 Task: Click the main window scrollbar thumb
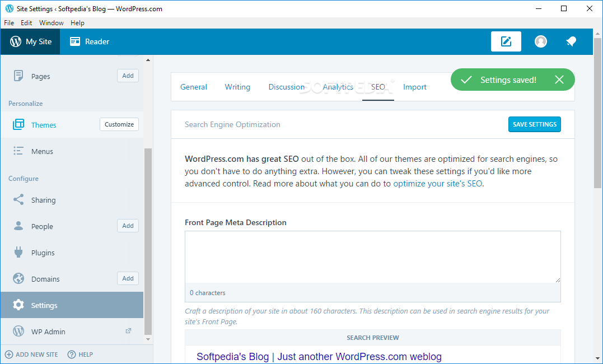tap(597, 113)
